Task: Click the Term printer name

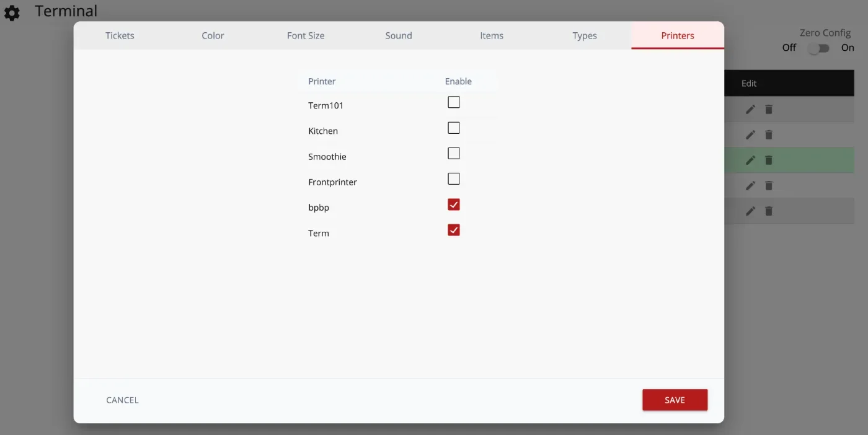Action: (318, 233)
